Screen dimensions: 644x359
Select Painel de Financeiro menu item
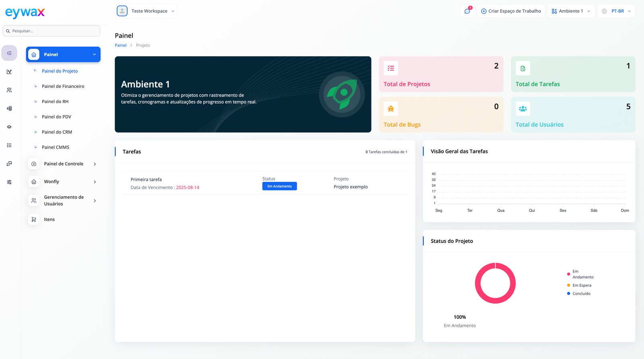point(63,86)
